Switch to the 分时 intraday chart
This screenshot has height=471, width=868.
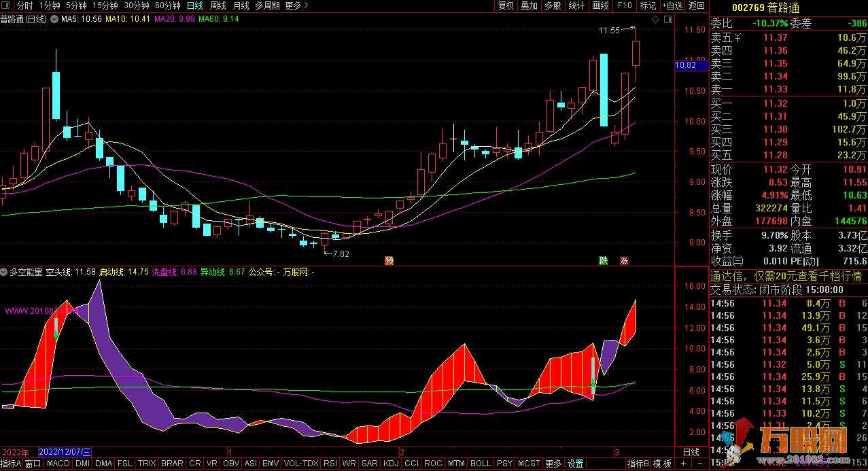24,5
